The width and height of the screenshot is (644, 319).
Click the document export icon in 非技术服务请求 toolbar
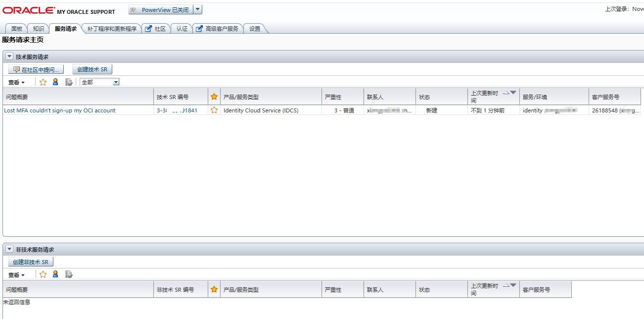pyautogui.click(x=69, y=274)
